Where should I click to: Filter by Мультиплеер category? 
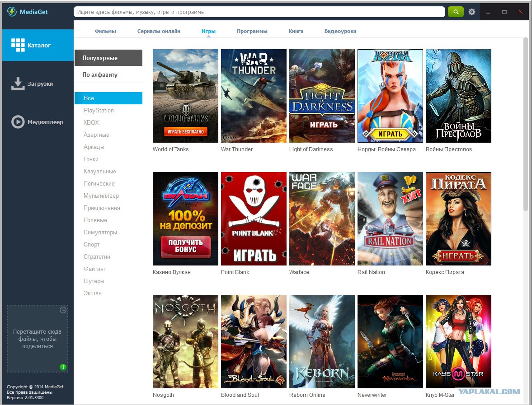tap(101, 196)
